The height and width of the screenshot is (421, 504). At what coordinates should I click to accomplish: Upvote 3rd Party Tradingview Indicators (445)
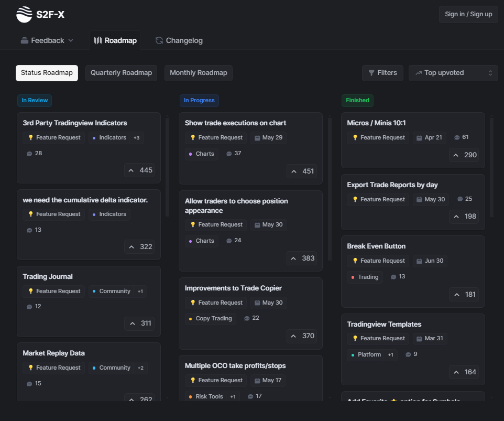pyautogui.click(x=139, y=170)
